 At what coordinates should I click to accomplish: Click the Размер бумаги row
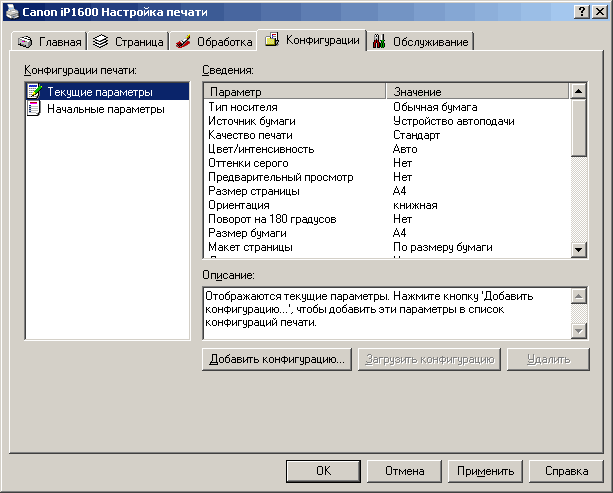pos(387,233)
